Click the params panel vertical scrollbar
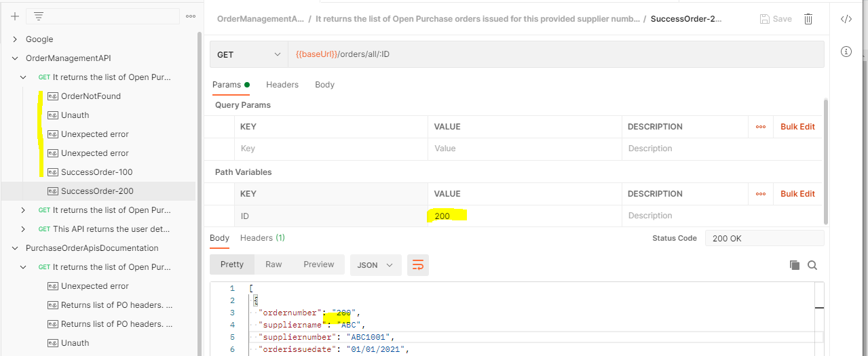 tap(826, 161)
